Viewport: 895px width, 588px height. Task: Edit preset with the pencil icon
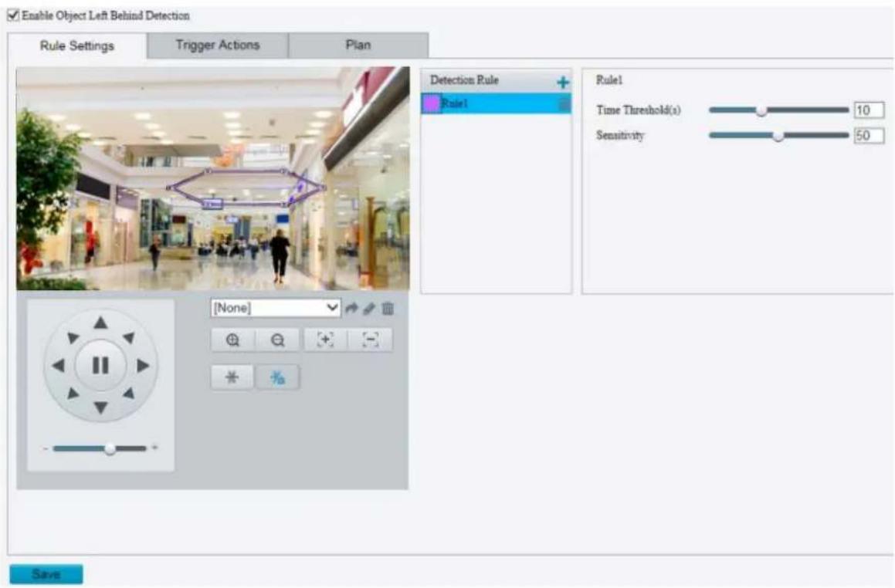tap(369, 309)
